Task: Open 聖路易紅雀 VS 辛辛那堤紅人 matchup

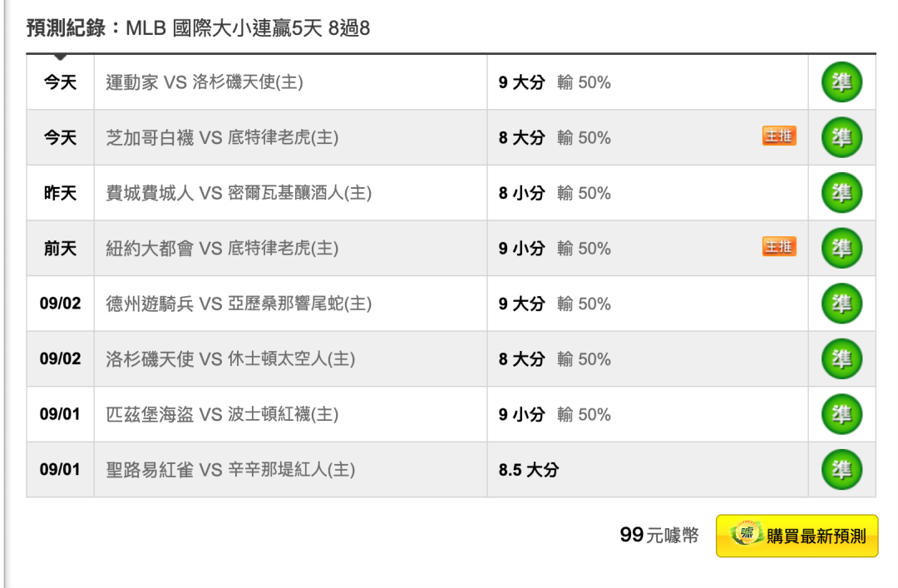Action: (231, 470)
